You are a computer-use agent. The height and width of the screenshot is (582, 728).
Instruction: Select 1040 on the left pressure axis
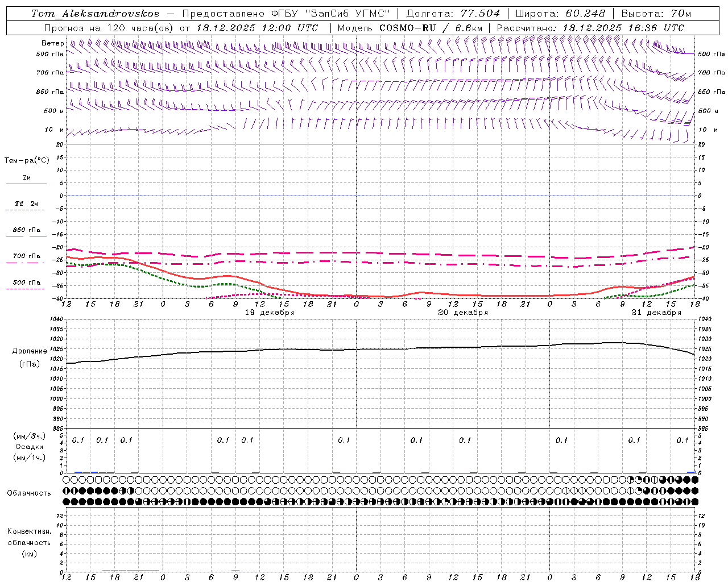click(56, 319)
